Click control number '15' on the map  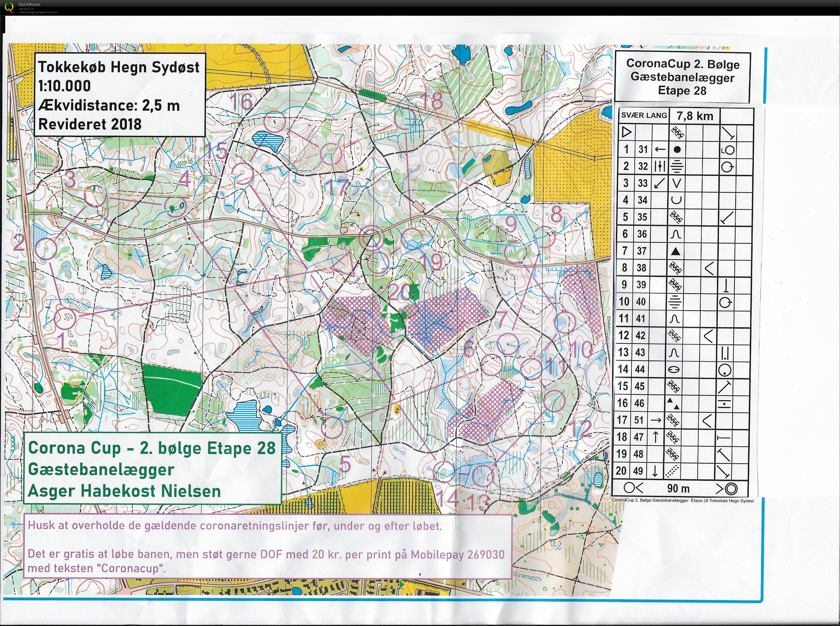pyautogui.click(x=217, y=151)
